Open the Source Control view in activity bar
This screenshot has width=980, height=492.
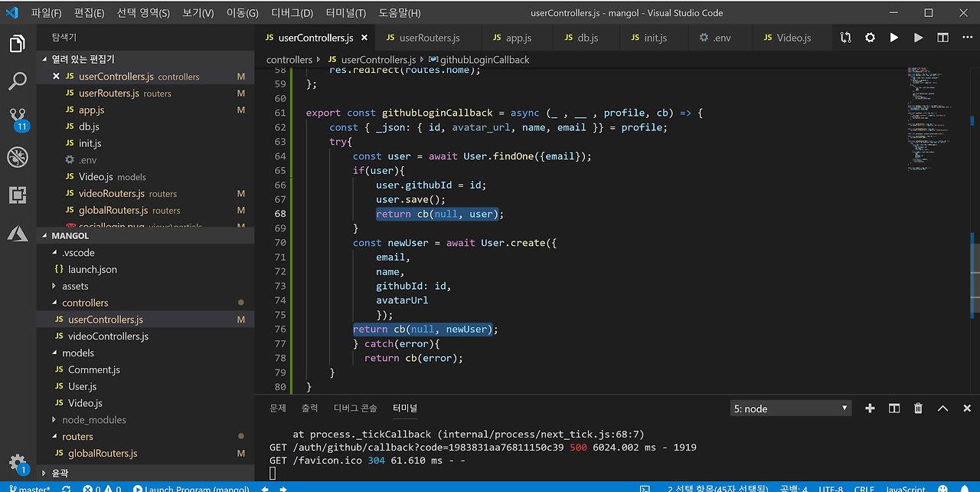(x=18, y=118)
